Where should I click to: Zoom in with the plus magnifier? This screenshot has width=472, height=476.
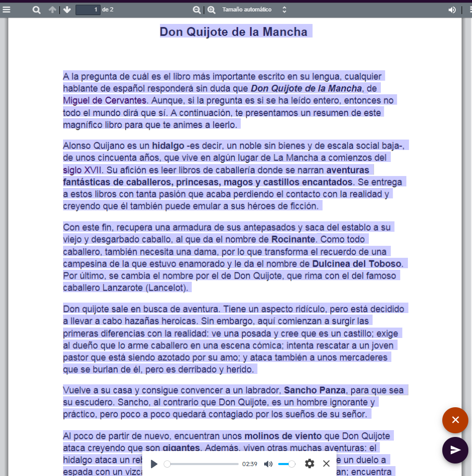(212, 10)
